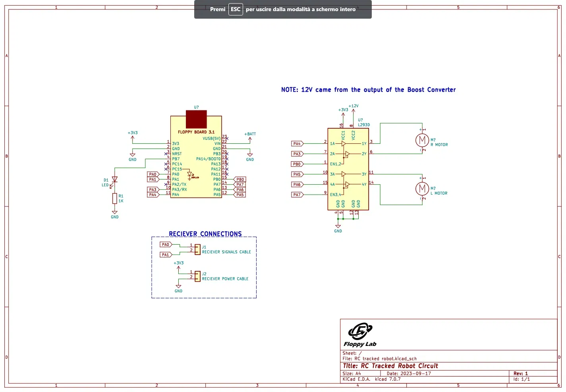
Task: Select the L293D chip body
Action: [348, 169]
